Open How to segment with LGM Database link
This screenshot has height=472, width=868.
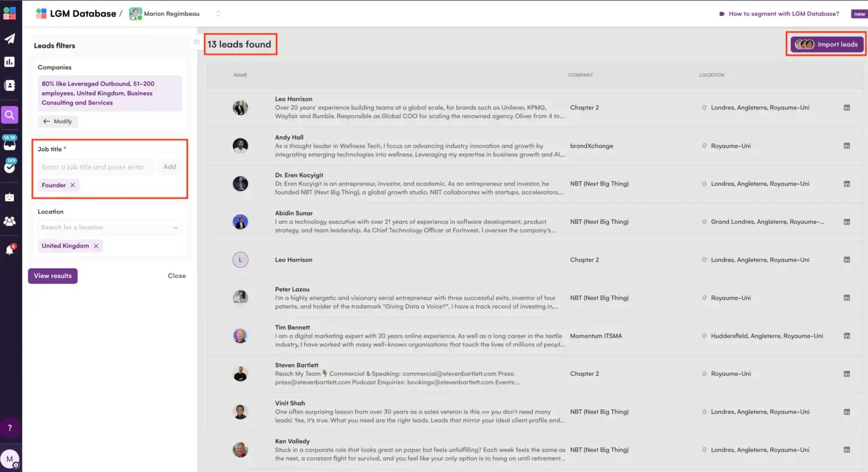click(783, 14)
